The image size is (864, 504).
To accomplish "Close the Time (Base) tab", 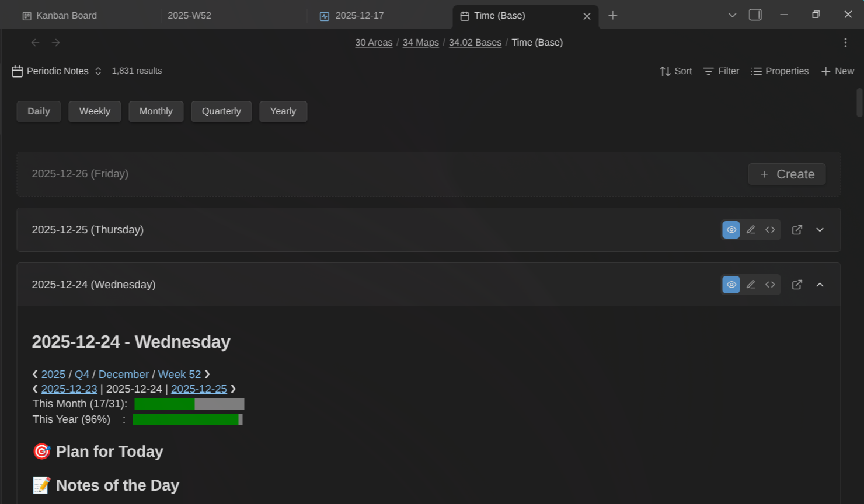I will (x=587, y=16).
